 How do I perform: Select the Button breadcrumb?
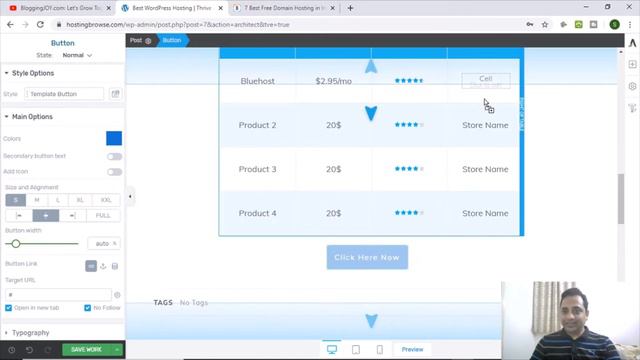[x=172, y=40]
